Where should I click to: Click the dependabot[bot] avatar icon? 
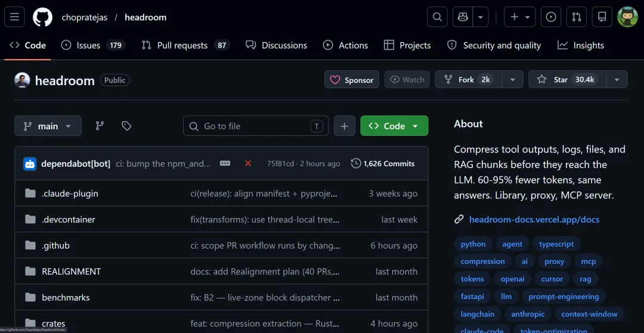30,164
